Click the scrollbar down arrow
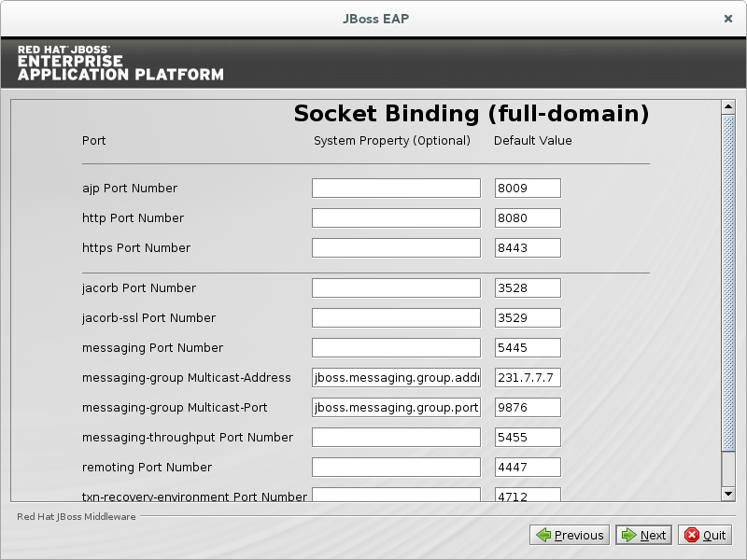This screenshot has height=560, width=747. tap(728, 493)
